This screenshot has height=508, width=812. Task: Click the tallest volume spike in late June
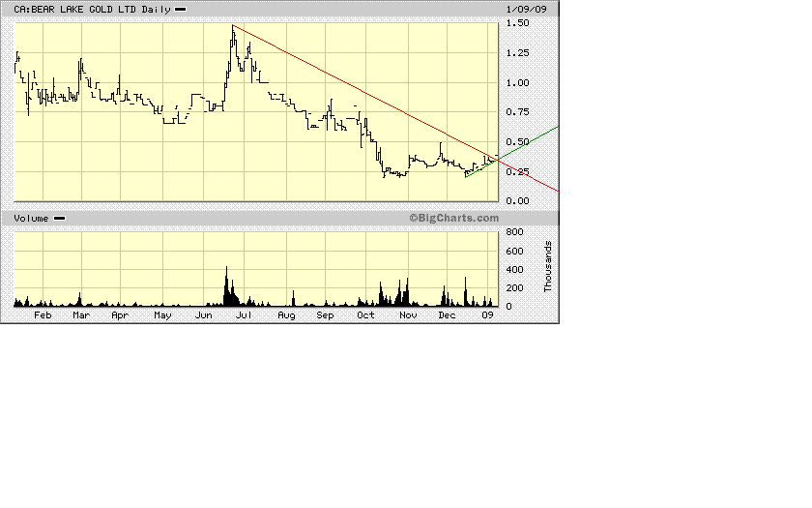tap(226, 286)
